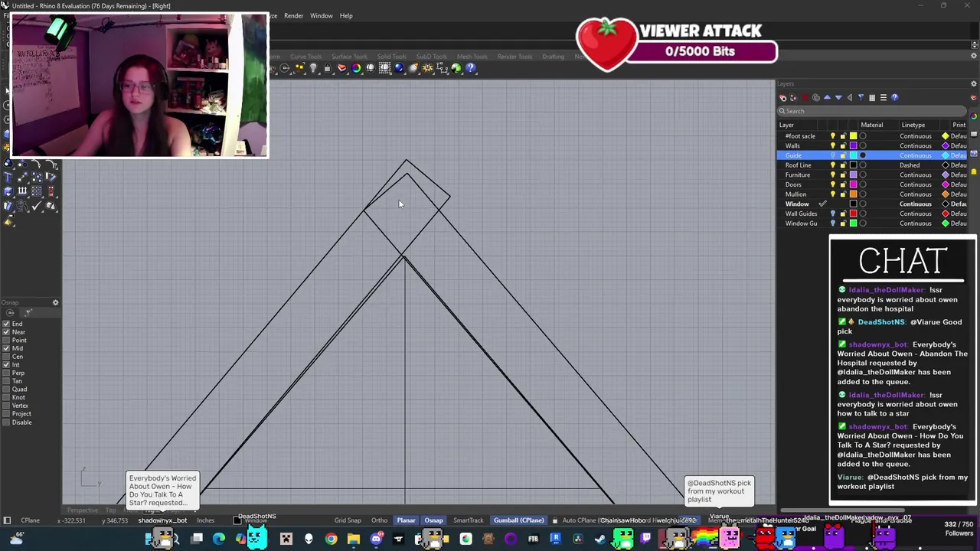Switch to Solid Tools toolbar tab
Screen dimensions: 980x551
[x=391, y=57]
